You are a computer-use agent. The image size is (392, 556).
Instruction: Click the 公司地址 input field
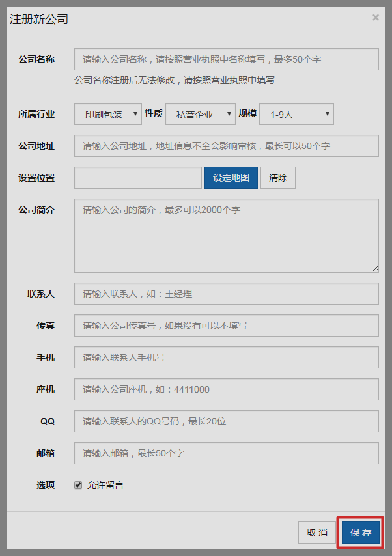click(226, 146)
